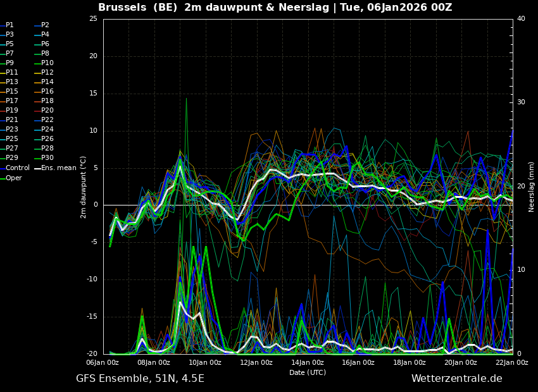Click legend entry P5

(9, 44)
